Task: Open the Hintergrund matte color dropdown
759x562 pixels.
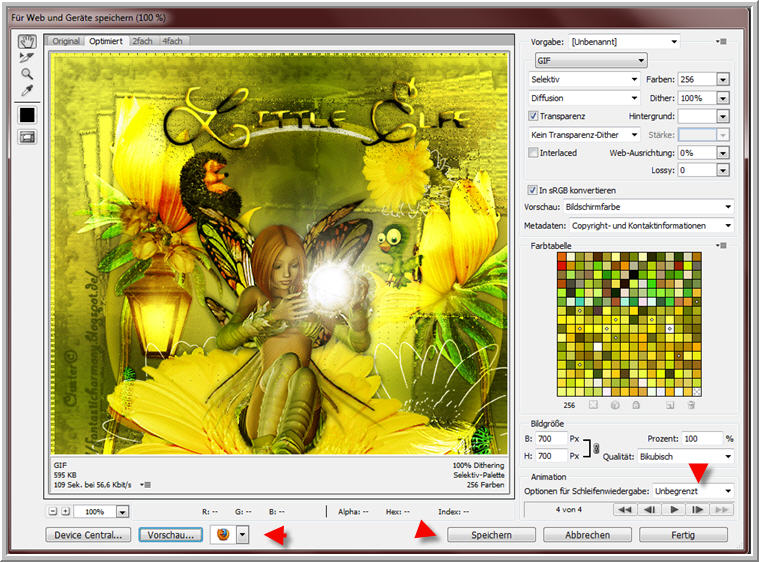Action: pos(723,116)
